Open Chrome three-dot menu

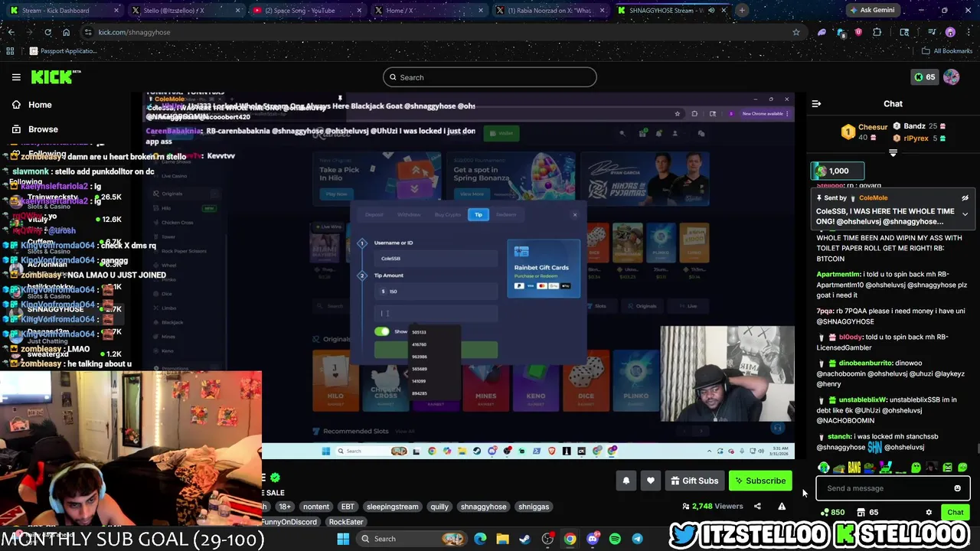tap(968, 32)
